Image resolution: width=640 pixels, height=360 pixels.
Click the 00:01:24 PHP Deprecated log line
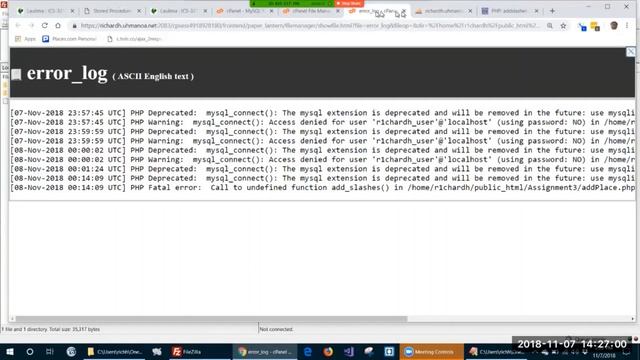pyautogui.click(x=322, y=169)
